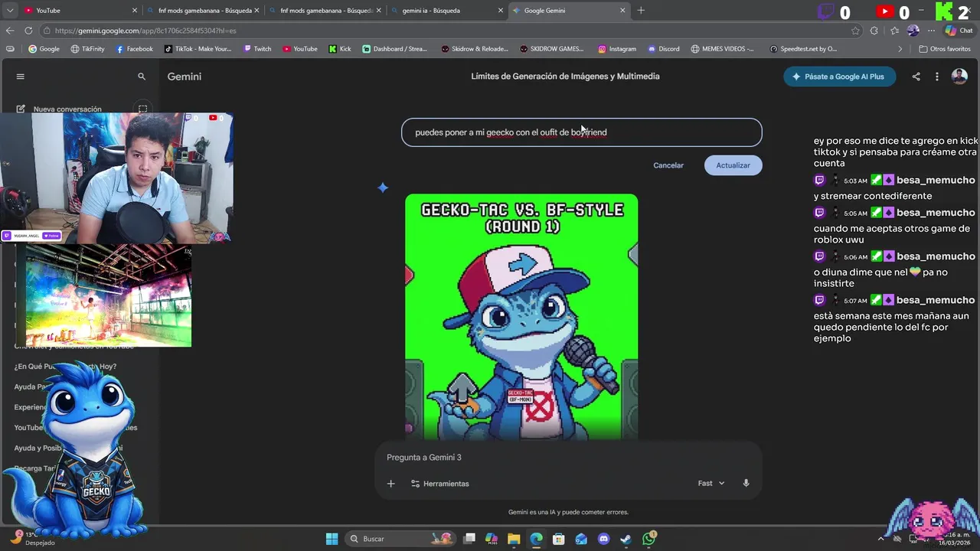The width and height of the screenshot is (980, 551).
Task: Open Steam from the taskbar
Action: pos(626,539)
